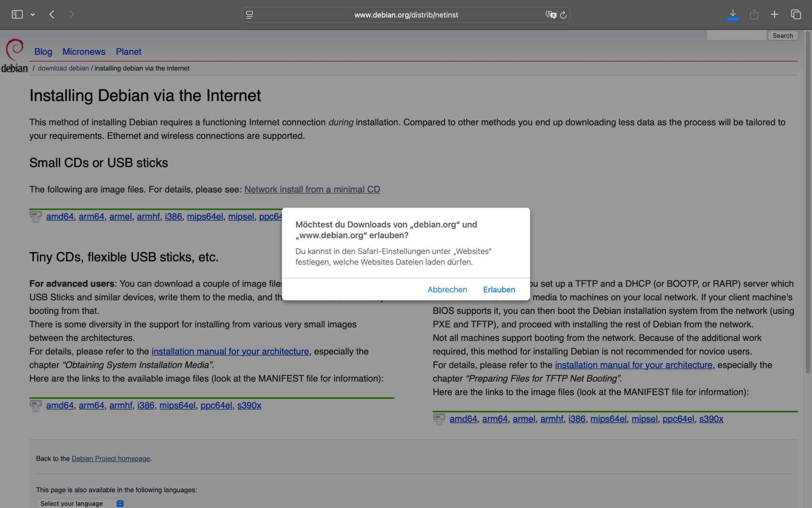Viewport: 812px width, 508px height.
Task: Click Erlauben to allow downloads
Action: pos(499,290)
